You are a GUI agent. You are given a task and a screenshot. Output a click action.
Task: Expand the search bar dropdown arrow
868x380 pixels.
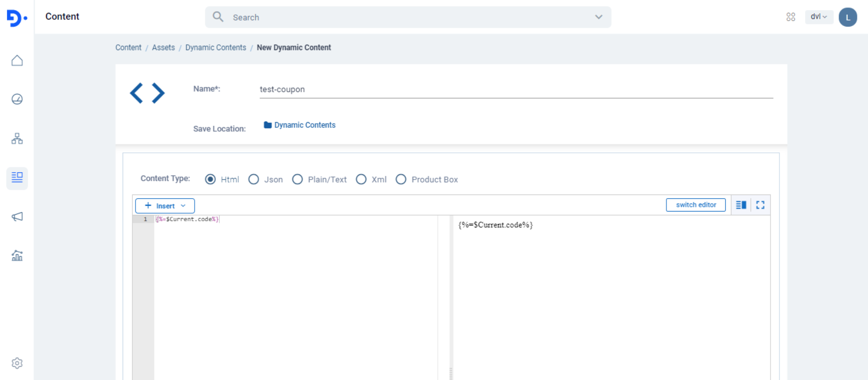(x=599, y=17)
